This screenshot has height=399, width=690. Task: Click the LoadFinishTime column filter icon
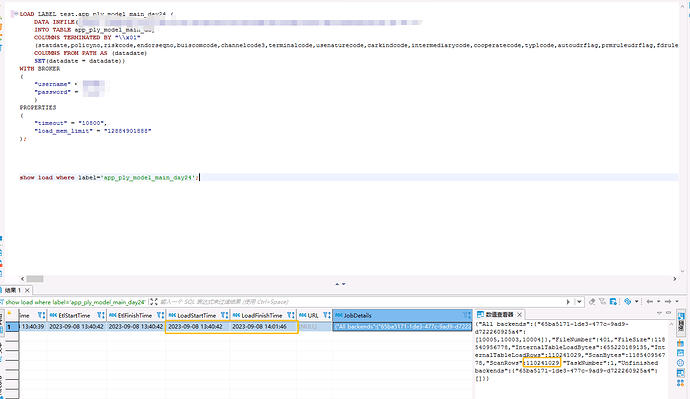[x=290, y=315]
